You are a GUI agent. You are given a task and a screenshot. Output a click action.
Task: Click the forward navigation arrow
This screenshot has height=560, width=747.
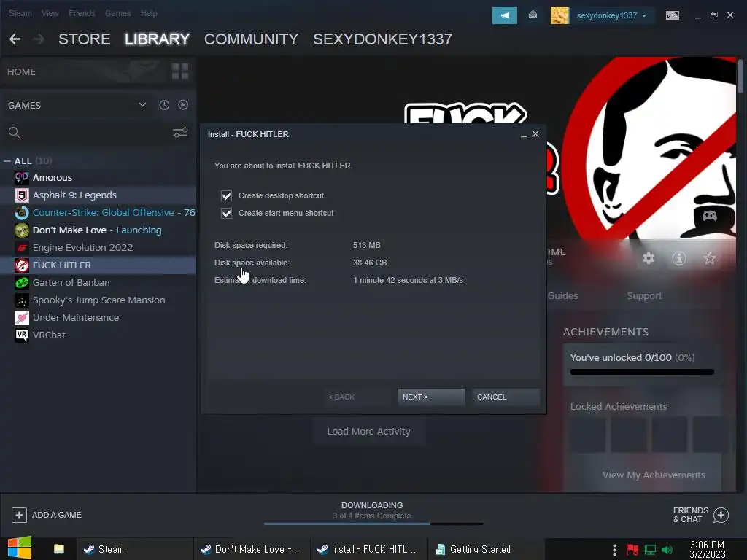(39, 39)
